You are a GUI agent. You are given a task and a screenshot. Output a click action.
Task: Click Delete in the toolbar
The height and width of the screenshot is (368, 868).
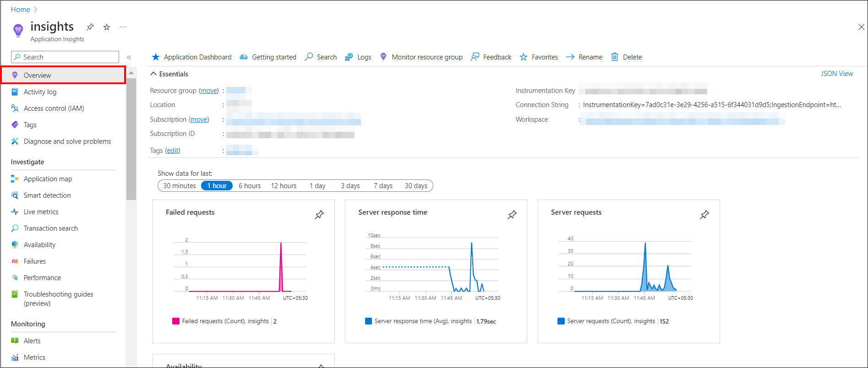tap(626, 57)
